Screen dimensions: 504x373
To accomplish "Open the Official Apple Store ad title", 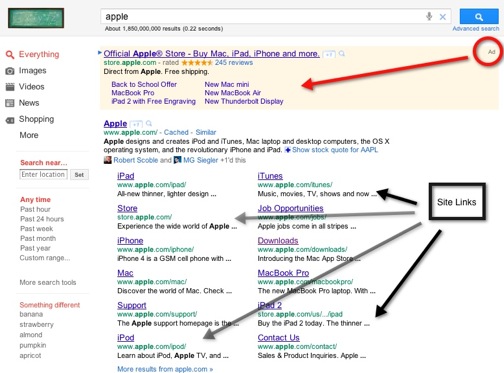I will pos(211,54).
